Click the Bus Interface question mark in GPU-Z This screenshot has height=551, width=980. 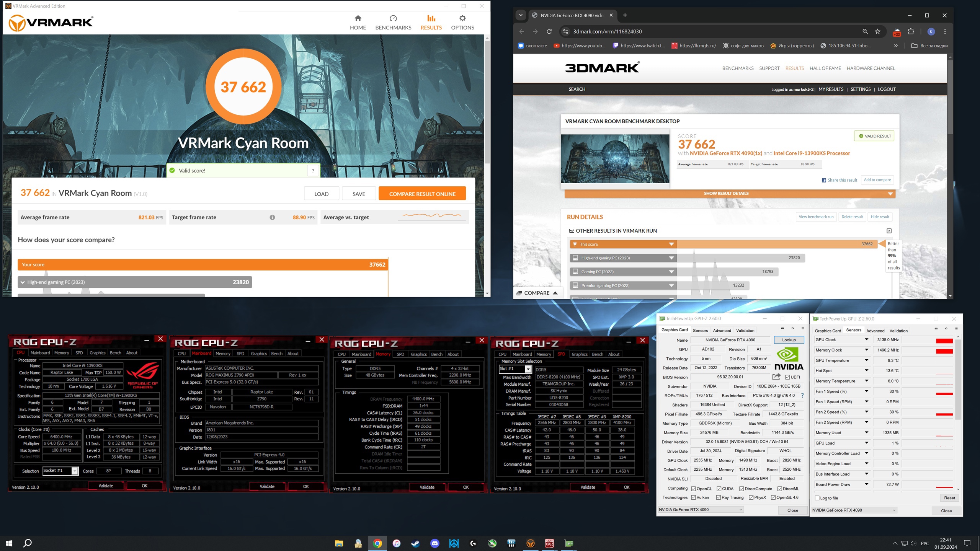coord(802,395)
